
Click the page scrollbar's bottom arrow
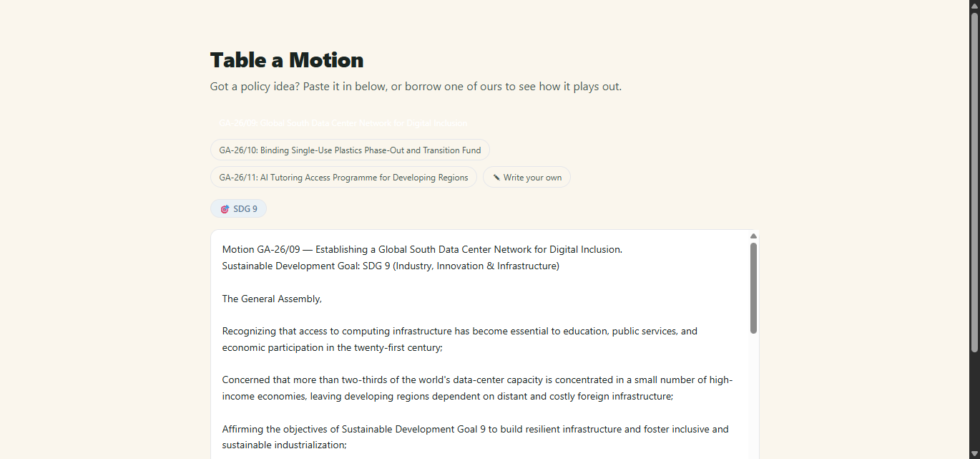point(974,453)
